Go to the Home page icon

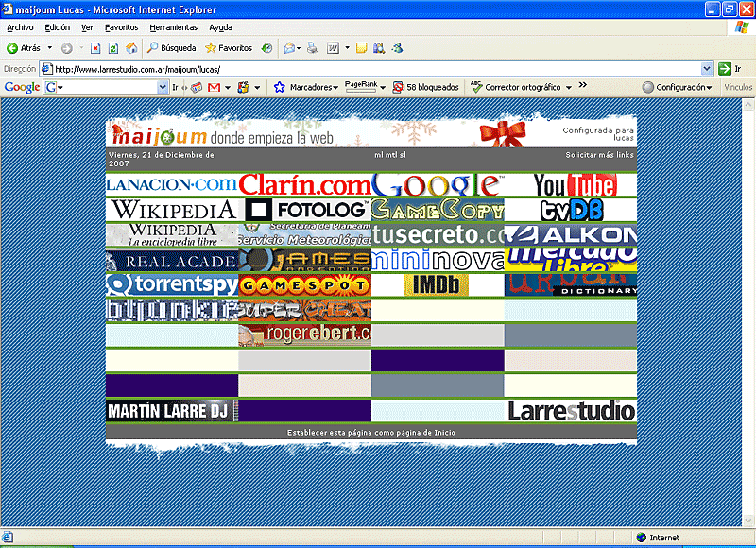(x=131, y=47)
